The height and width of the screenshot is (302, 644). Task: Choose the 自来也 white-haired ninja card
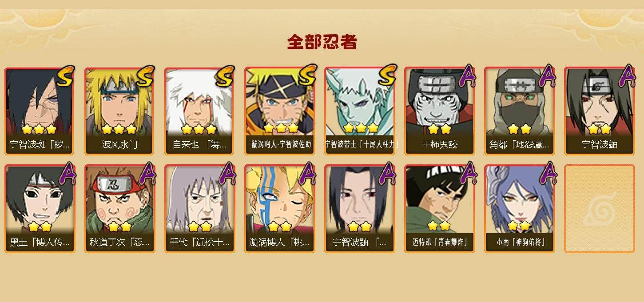(199, 111)
